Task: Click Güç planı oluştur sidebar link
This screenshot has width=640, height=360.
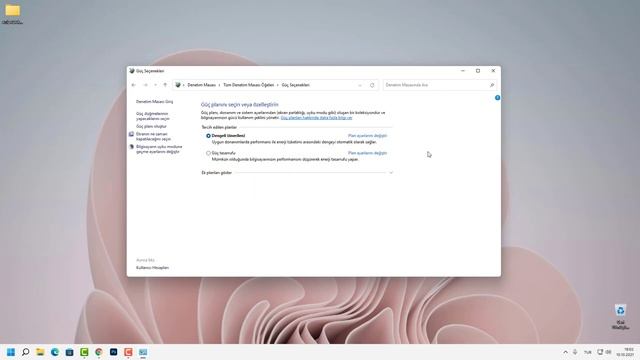Action: tap(151, 127)
